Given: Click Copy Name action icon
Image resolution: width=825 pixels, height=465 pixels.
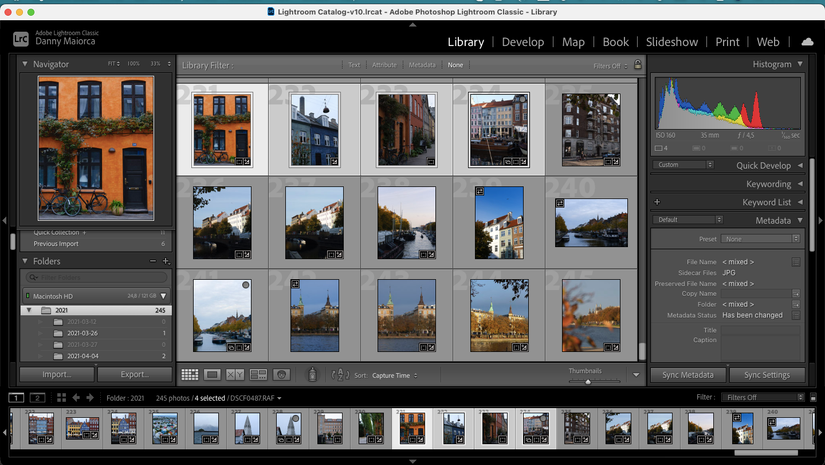Looking at the screenshot, I should coord(796,294).
